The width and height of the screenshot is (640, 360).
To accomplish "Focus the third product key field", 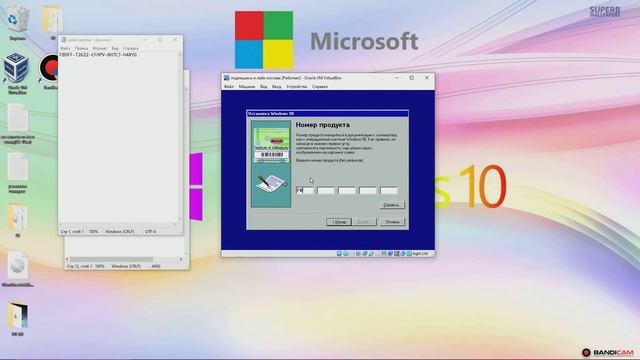I will 347,191.
